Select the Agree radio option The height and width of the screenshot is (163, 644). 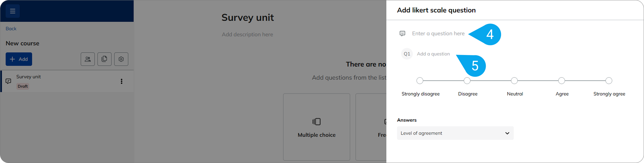[x=561, y=81]
